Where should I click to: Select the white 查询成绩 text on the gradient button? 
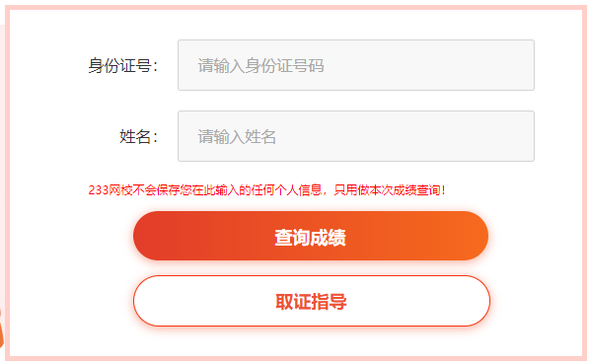pyautogui.click(x=310, y=238)
